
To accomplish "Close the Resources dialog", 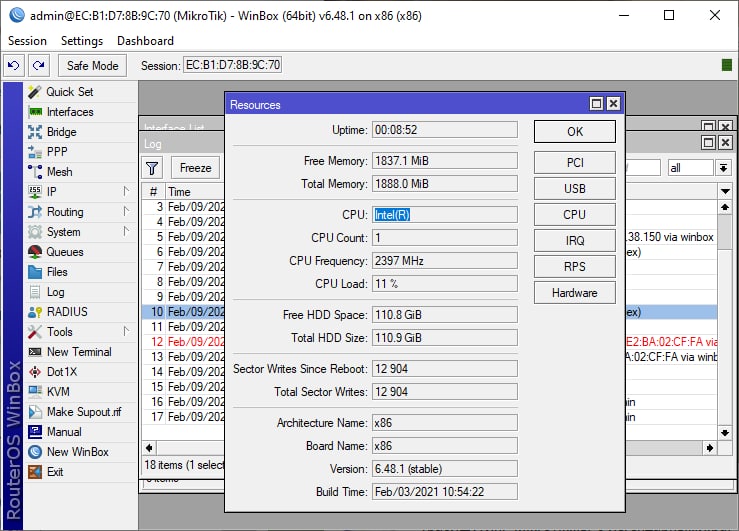I will click(613, 104).
